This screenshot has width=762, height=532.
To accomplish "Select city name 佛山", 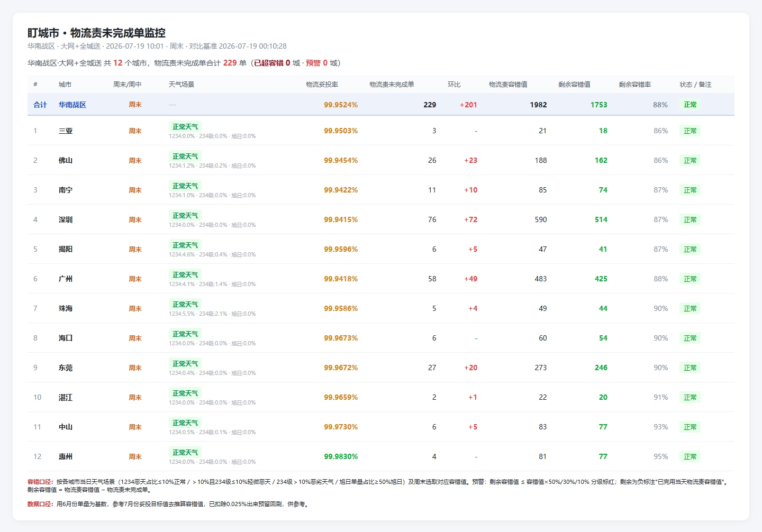I will 66,160.
